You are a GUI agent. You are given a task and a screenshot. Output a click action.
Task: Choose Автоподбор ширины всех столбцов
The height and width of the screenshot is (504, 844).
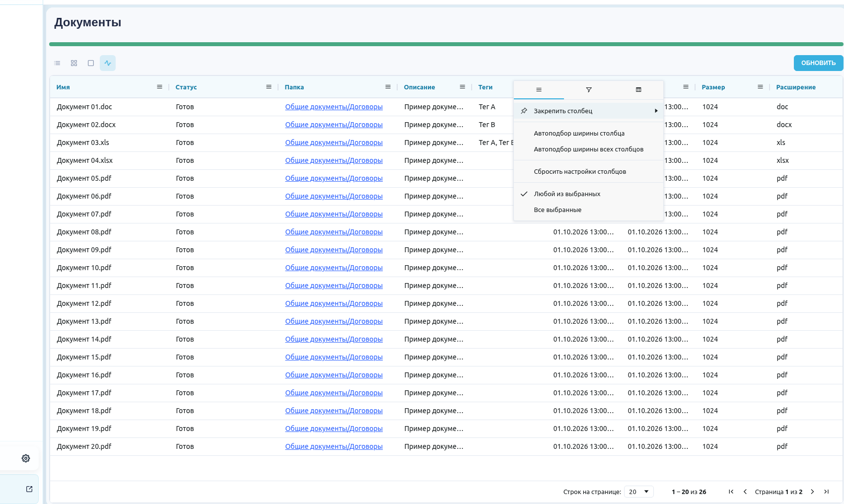[588, 149]
